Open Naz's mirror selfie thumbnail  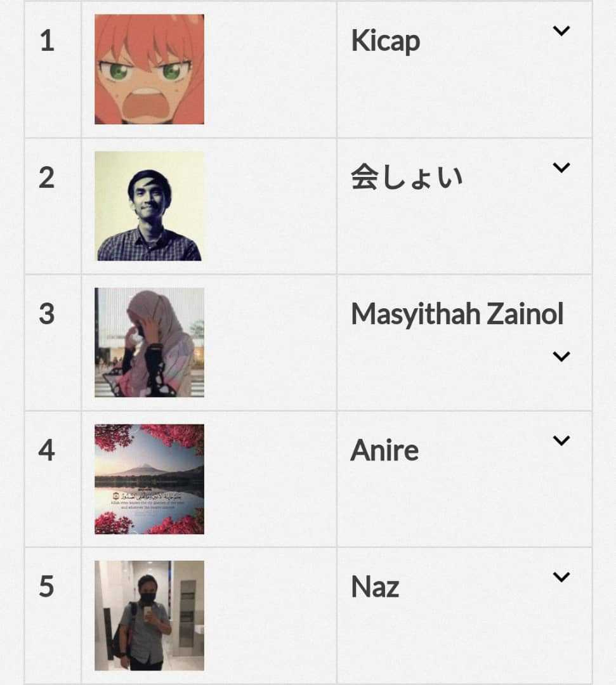[150, 615]
